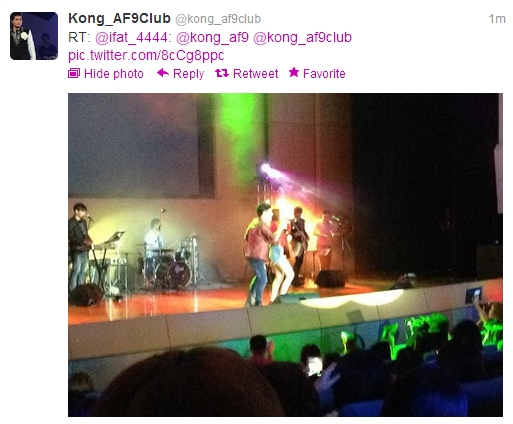Click the Hide photo icon
Screen dimensions: 513x424
pyautogui.click(x=74, y=73)
